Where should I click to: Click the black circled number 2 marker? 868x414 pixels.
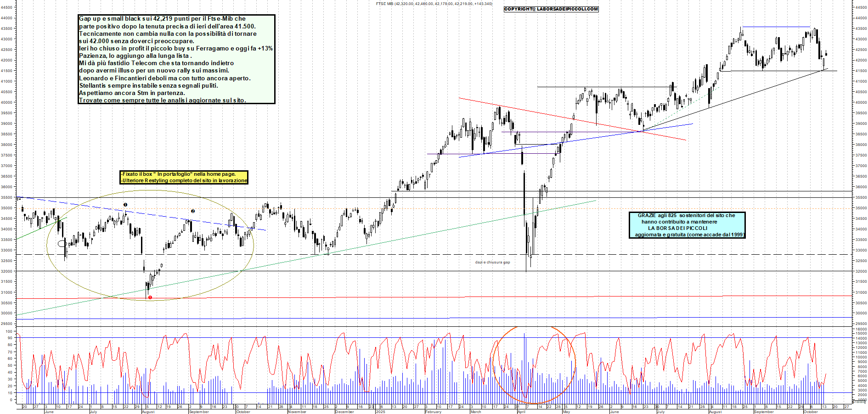(x=193, y=211)
